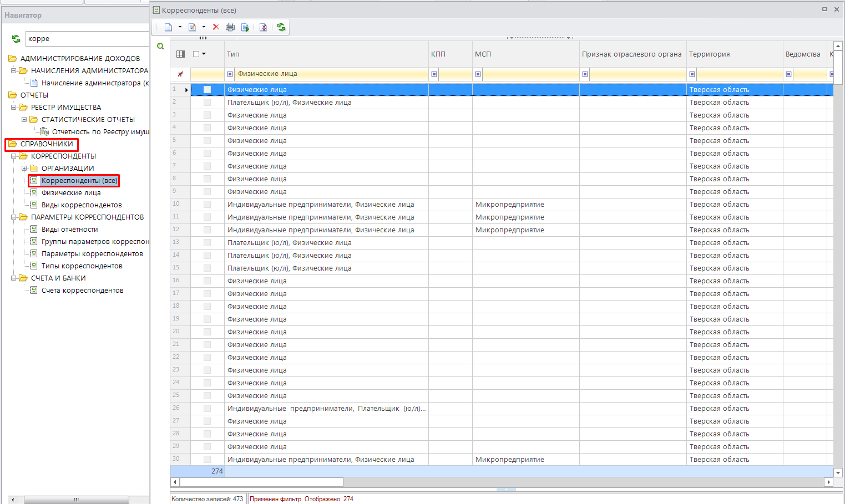Check the checkbox in row 5

(207, 141)
